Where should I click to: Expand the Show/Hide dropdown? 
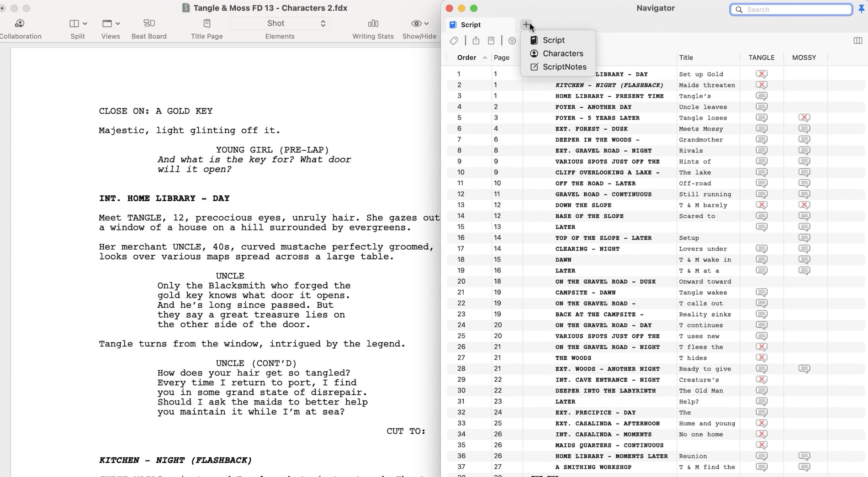click(419, 24)
